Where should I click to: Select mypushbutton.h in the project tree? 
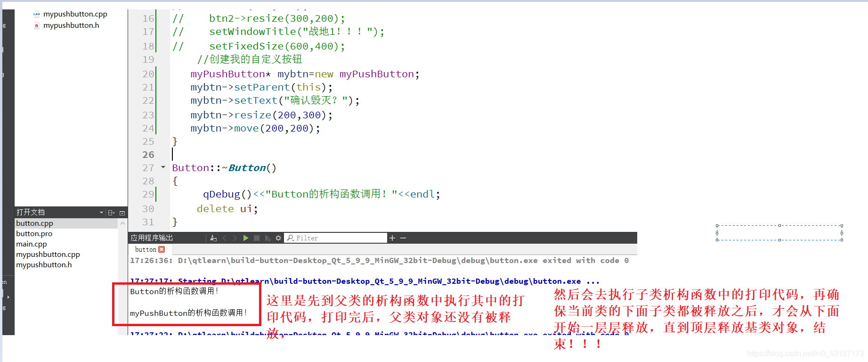click(71, 25)
